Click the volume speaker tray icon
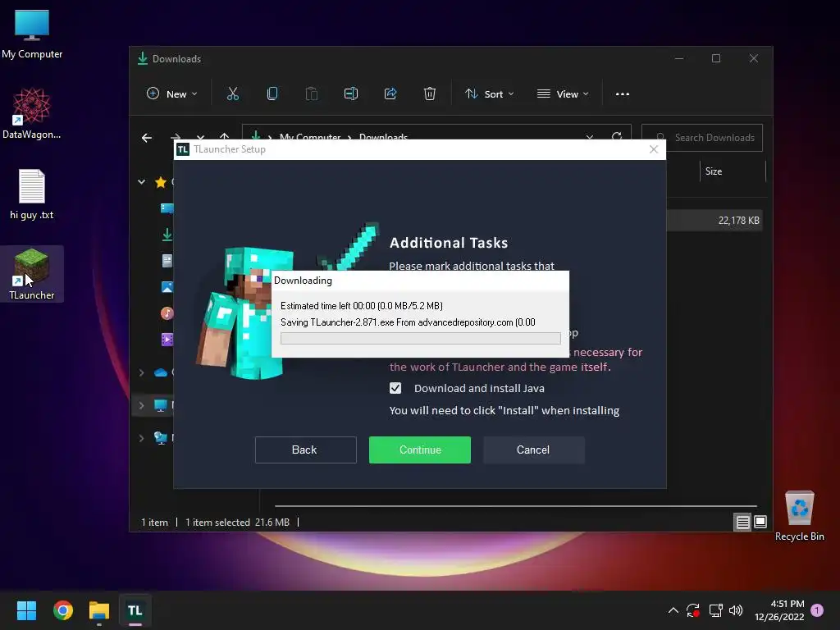This screenshot has height=630, width=840. (x=736, y=610)
